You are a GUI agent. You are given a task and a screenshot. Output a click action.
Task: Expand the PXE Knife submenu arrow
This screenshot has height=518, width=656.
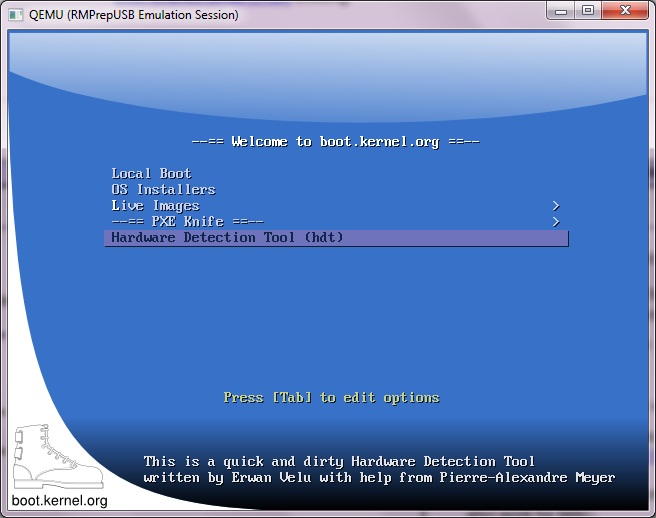click(556, 222)
